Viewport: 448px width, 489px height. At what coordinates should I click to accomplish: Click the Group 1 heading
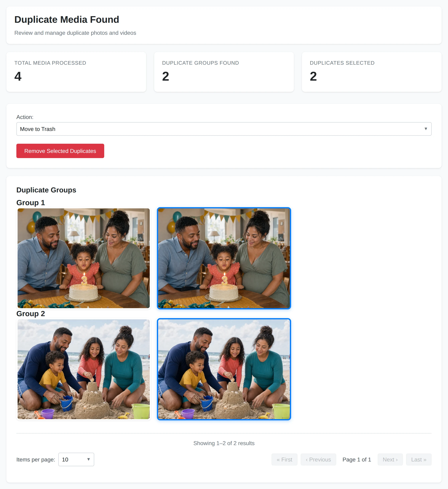coord(31,203)
